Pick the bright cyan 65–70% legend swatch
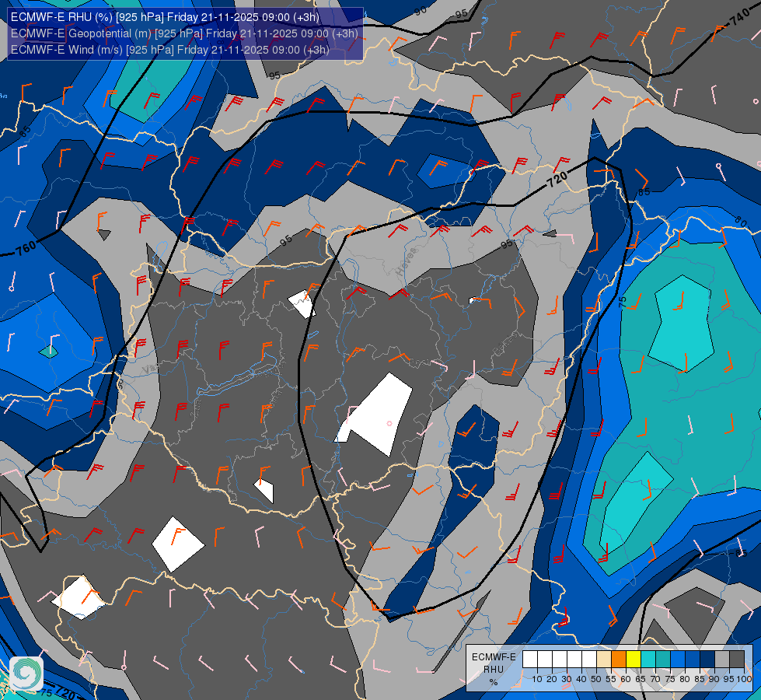The width and height of the screenshot is (761, 700). (648, 660)
